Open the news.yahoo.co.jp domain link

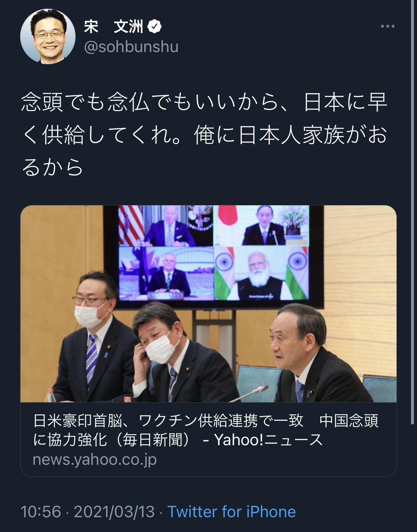pos(95,459)
